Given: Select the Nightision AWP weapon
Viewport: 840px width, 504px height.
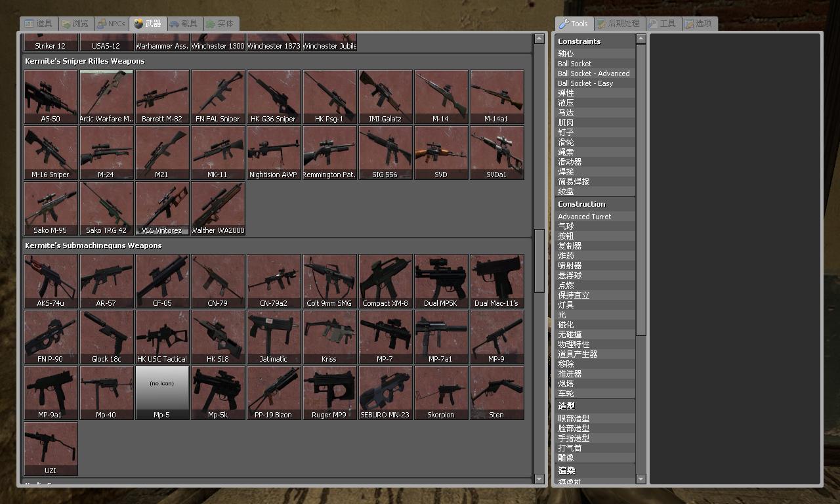Looking at the screenshot, I should click(274, 153).
